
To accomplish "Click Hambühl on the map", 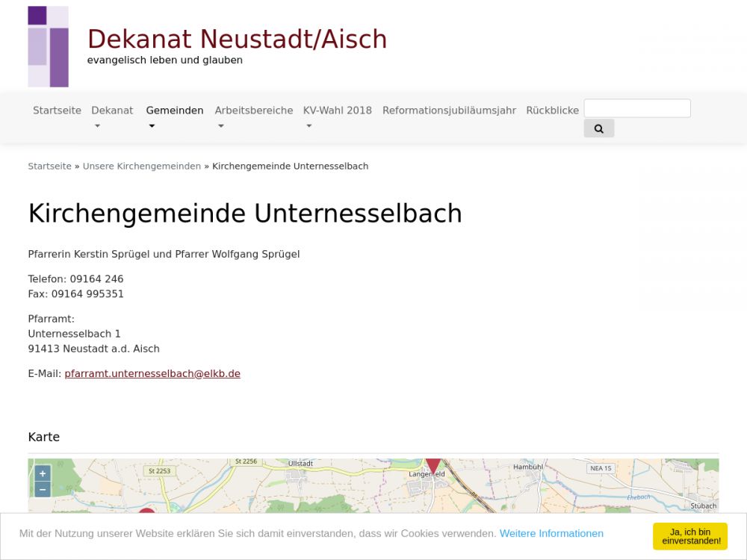I will point(527,467).
